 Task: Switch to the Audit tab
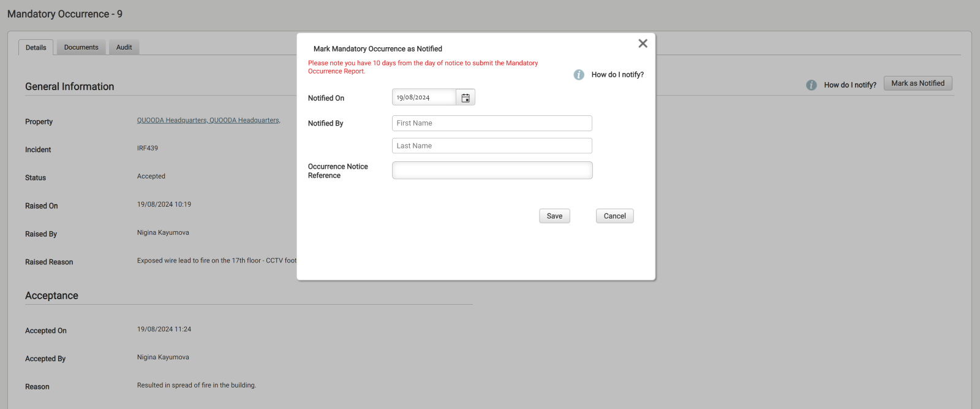point(124,47)
